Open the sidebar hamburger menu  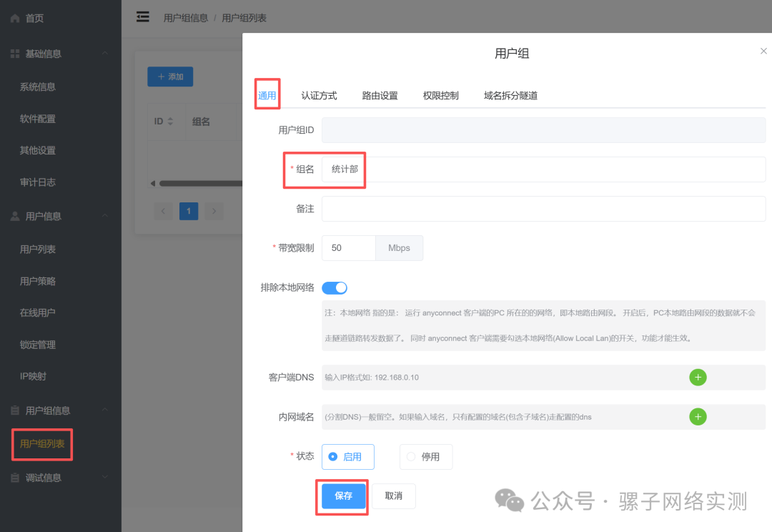tap(142, 16)
